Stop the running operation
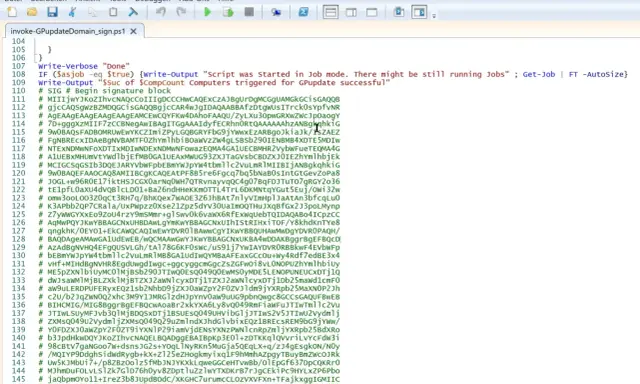640x384 pixels. coord(249,12)
